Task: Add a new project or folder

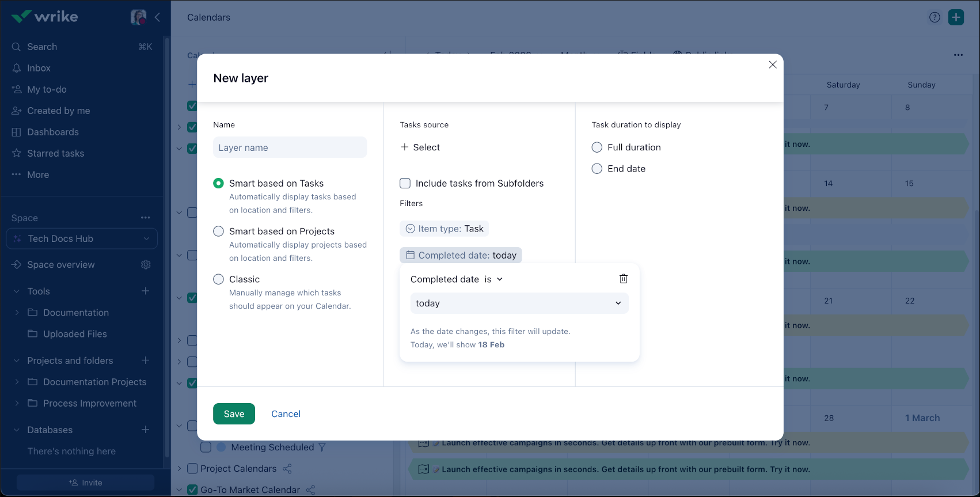Action: (x=146, y=360)
